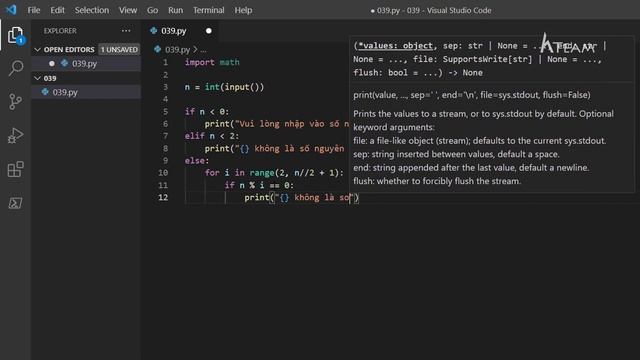The height and width of the screenshot is (360, 640).
Task: Click the print statement on line 12
Action: coord(301,198)
